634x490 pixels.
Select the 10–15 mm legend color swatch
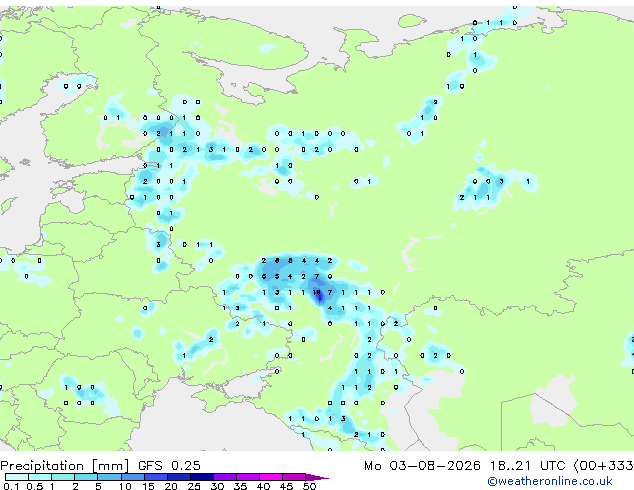coord(133,477)
